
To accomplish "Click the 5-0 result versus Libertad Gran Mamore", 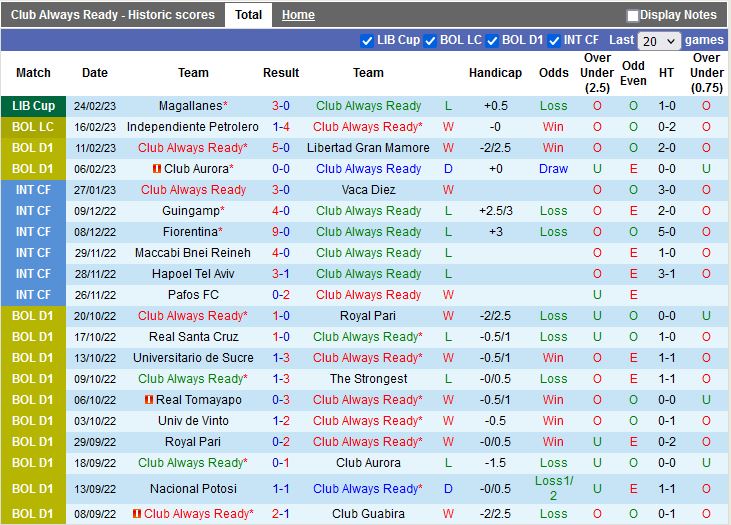I will 281,148.
